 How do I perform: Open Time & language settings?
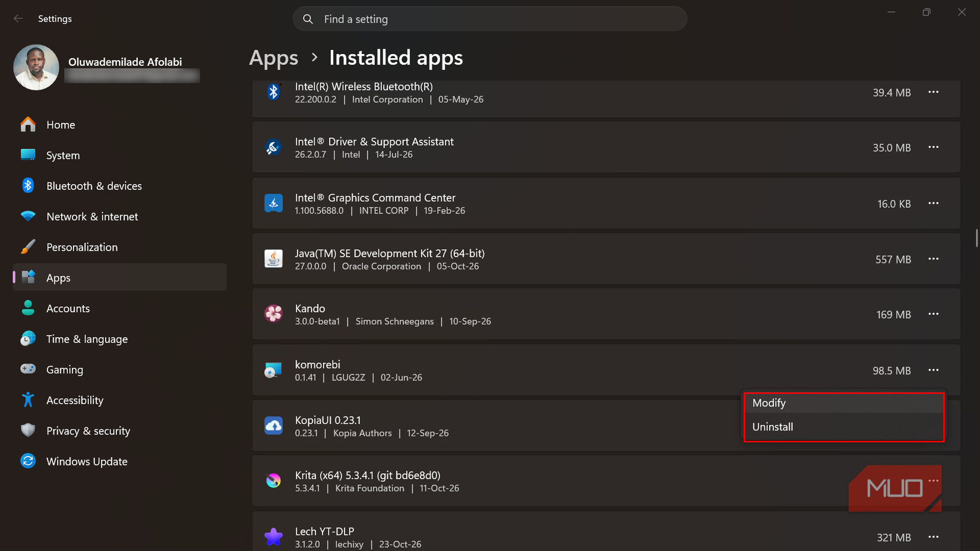tap(119, 339)
